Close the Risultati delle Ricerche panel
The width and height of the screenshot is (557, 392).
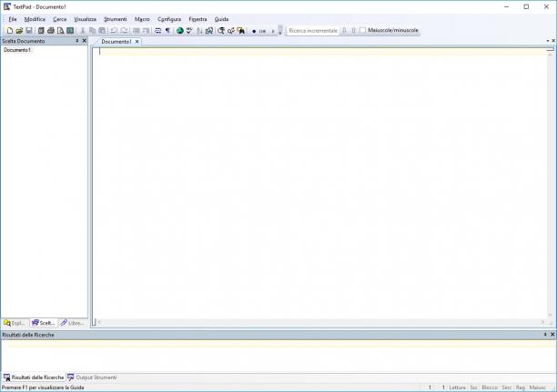point(552,335)
